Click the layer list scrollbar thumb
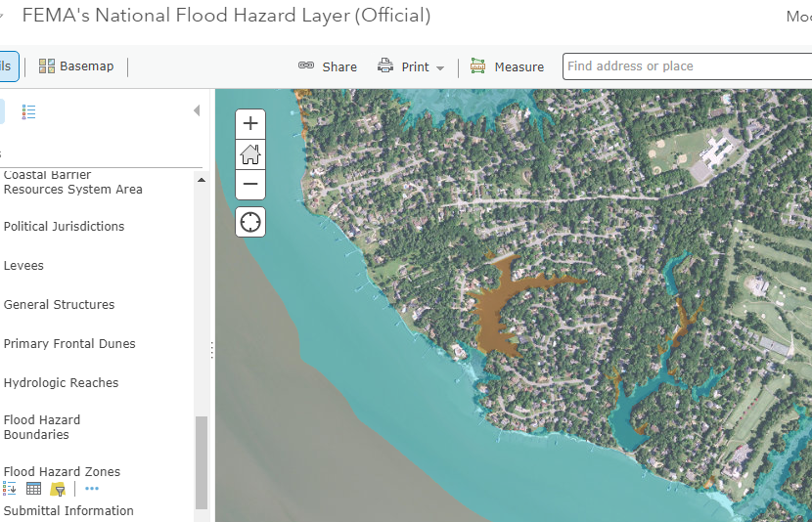The image size is (812, 522). [202, 461]
